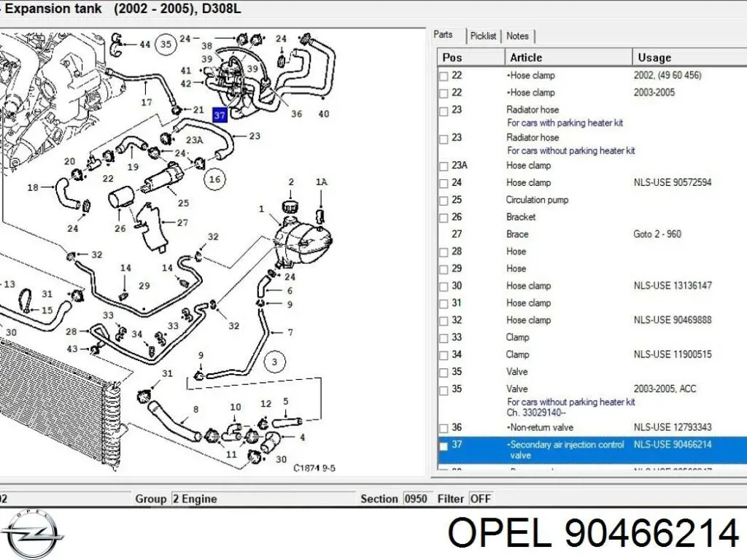Click the Filter field showing OFF
This screenshot has width=747, height=560.
[x=482, y=499]
